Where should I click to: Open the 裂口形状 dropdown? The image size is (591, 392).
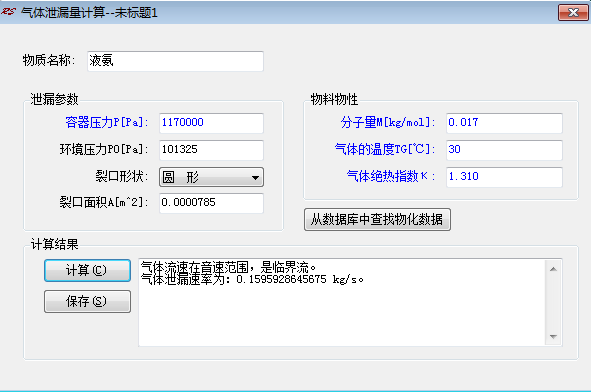point(211,177)
